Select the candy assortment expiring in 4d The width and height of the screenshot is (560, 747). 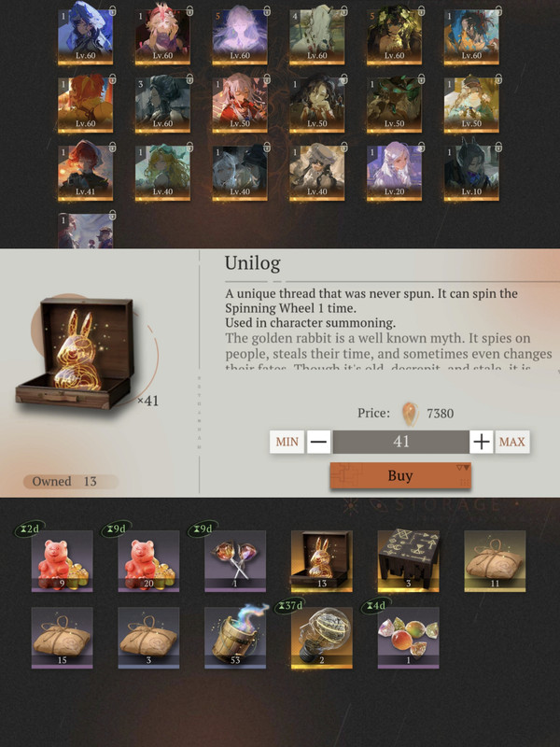click(409, 638)
